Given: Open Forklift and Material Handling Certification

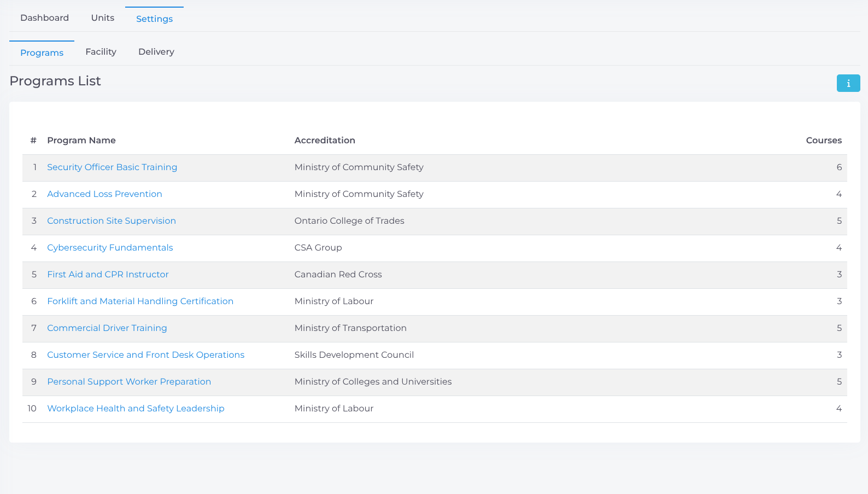Looking at the screenshot, I should (x=140, y=301).
